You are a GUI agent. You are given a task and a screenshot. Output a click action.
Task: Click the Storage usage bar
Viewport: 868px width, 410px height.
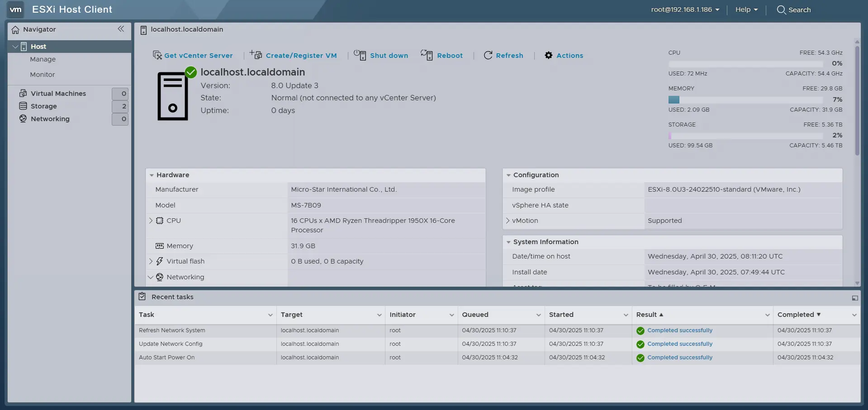point(745,136)
